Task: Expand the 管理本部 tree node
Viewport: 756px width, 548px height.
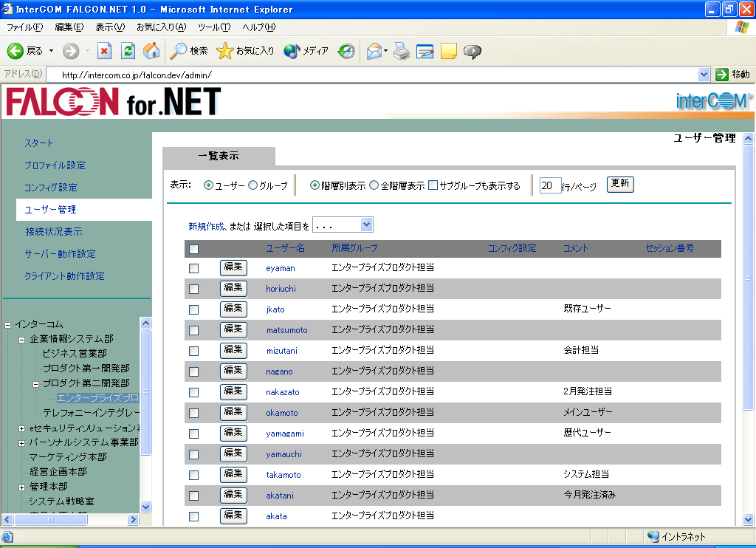Action: coord(21,487)
